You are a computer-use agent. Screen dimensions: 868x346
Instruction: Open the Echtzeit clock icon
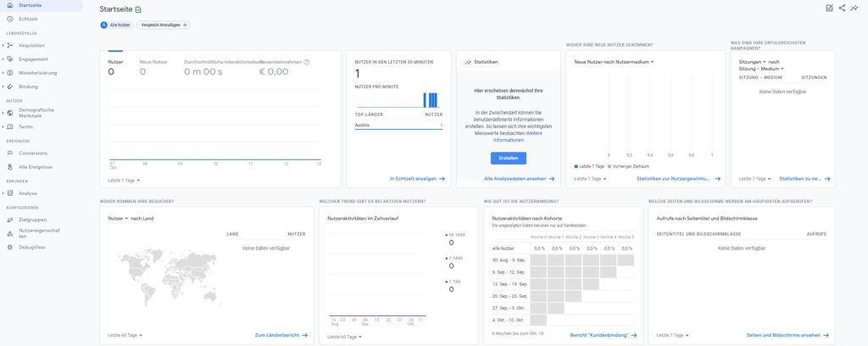coord(10,19)
